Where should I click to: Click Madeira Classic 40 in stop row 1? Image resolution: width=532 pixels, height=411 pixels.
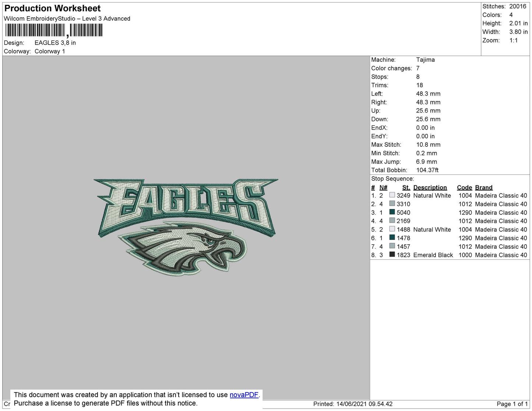(501, 196)
